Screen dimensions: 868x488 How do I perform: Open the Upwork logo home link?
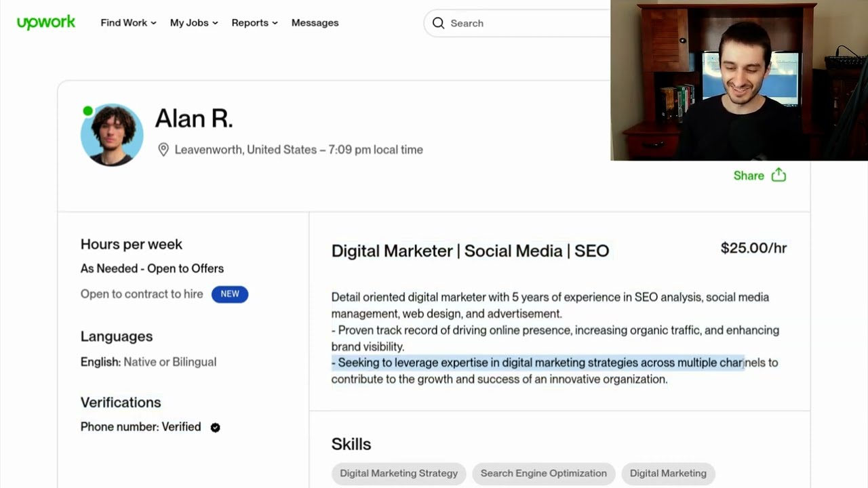click(x=46, y=22)
